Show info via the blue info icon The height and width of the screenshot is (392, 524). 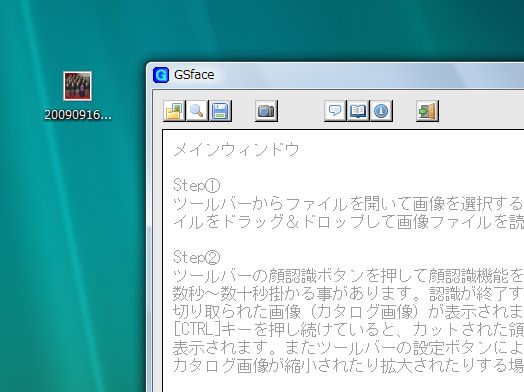(381, 111)
